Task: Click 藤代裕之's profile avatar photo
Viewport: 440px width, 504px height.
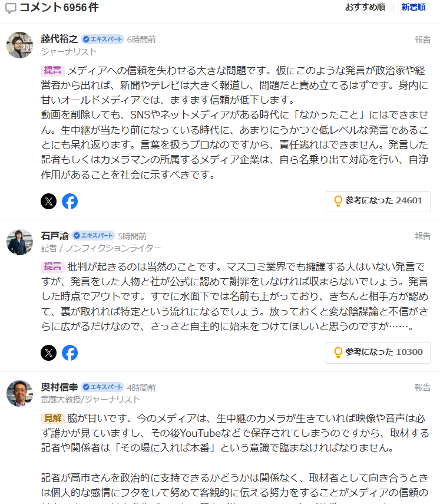Action: [x=19, y=45]
